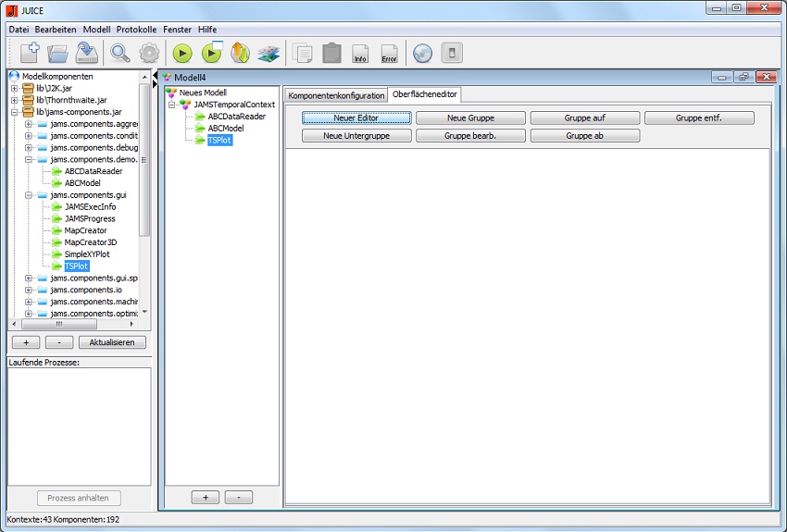
Task: Open the Info log icon
Action: click(360, 53)
